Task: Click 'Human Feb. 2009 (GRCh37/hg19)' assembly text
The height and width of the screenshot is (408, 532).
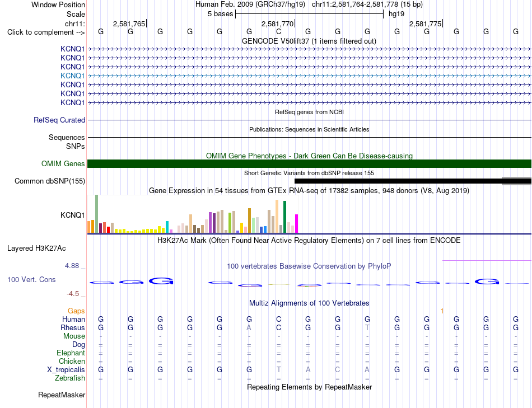Action: [250, 4]
